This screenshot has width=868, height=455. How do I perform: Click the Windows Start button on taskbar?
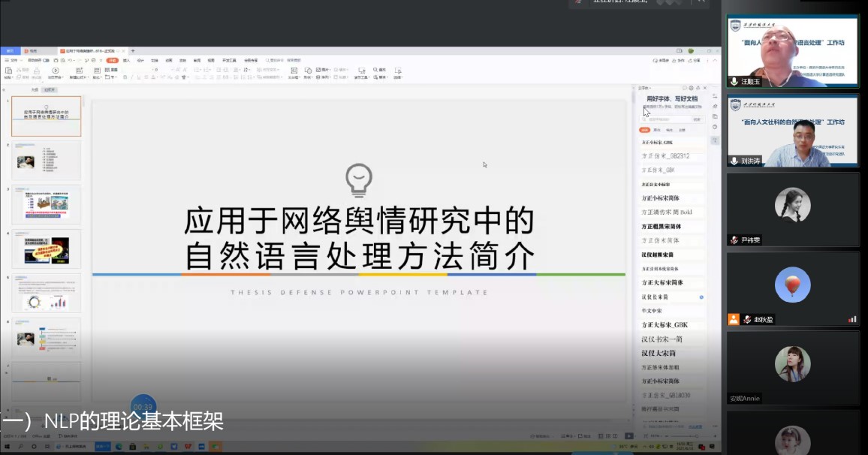[x=7, y=447]
